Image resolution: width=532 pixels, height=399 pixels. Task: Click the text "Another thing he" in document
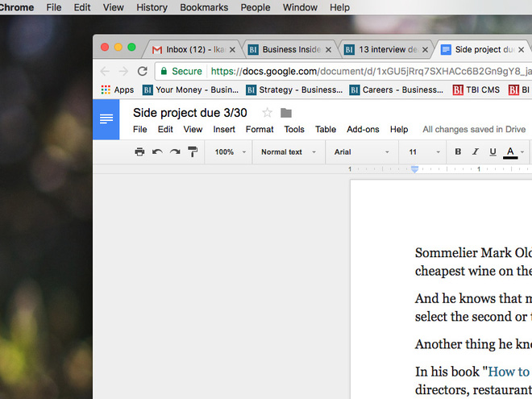[x=463, y=344]
